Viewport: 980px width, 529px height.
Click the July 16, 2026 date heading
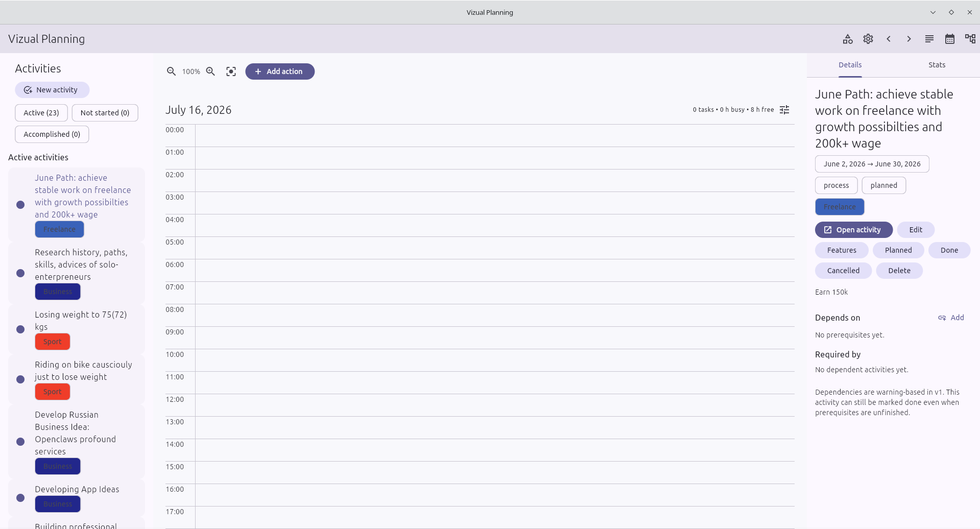[x=199, y=110]
